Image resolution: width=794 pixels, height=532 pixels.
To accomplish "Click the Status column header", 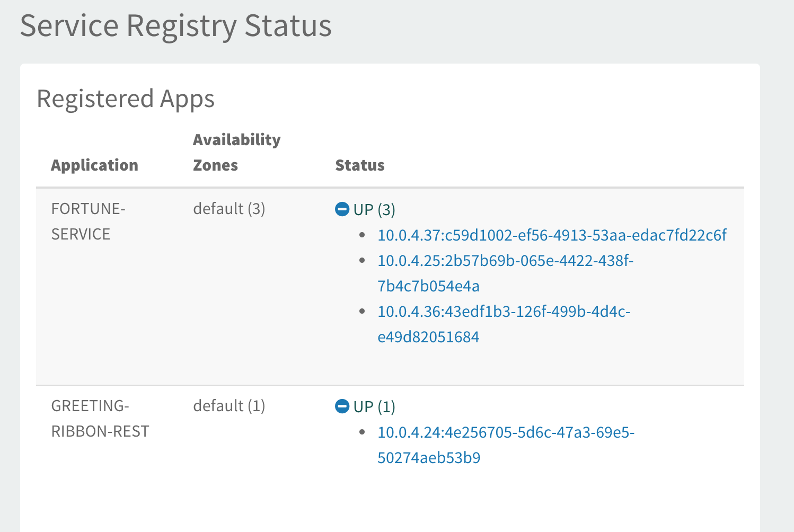I will tap(360, 165).
